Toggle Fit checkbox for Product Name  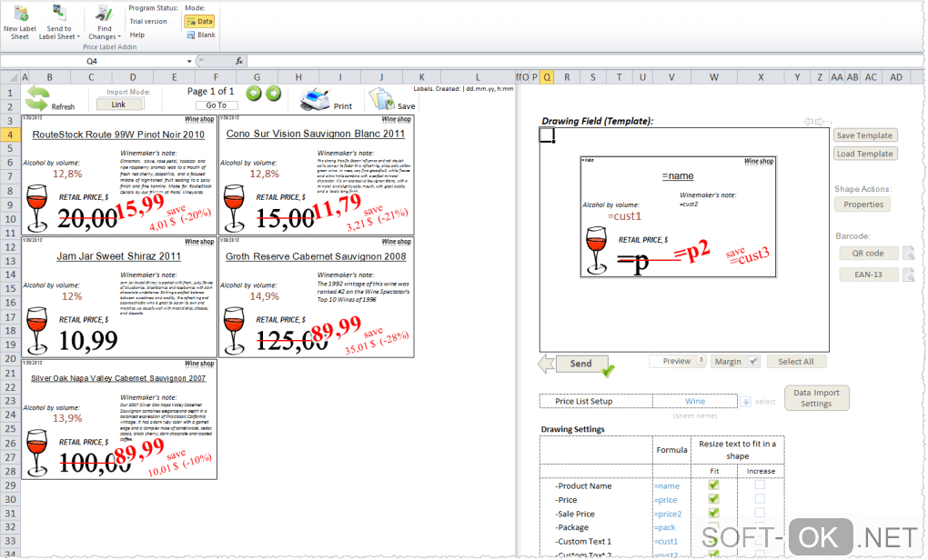[714, 485]
